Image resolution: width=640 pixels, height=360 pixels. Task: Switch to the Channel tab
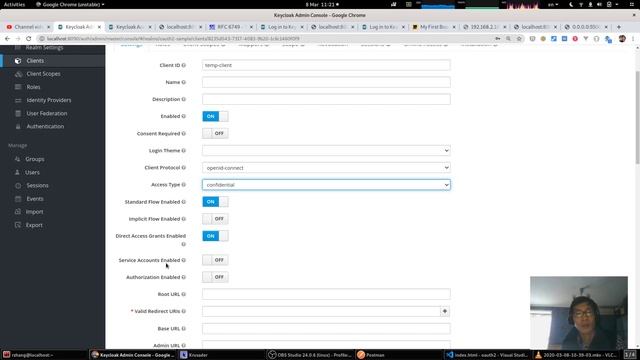tap(28, 27)
